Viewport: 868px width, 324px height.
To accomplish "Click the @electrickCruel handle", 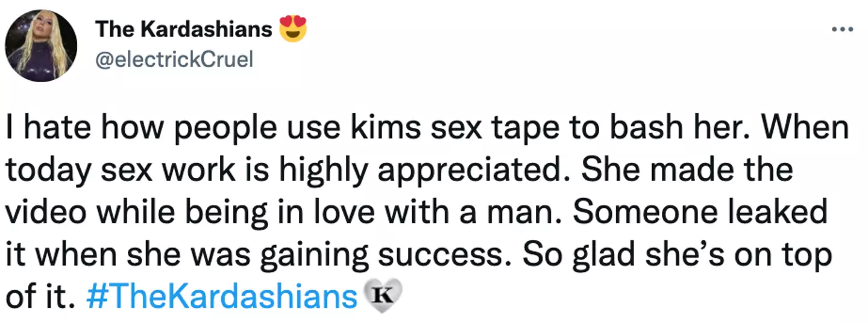I will 174,60.
